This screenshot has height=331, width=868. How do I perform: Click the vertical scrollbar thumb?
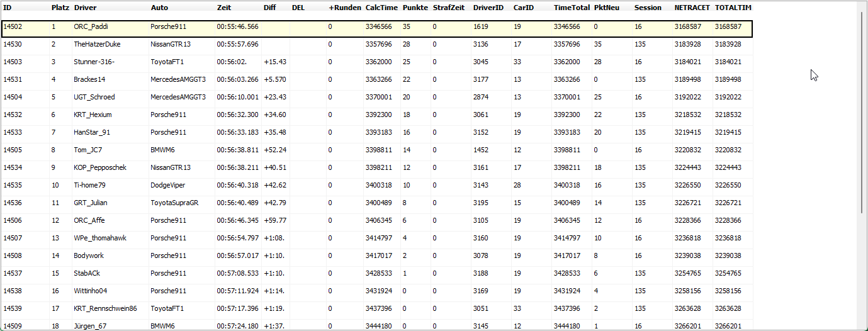(x=862, y=113)
